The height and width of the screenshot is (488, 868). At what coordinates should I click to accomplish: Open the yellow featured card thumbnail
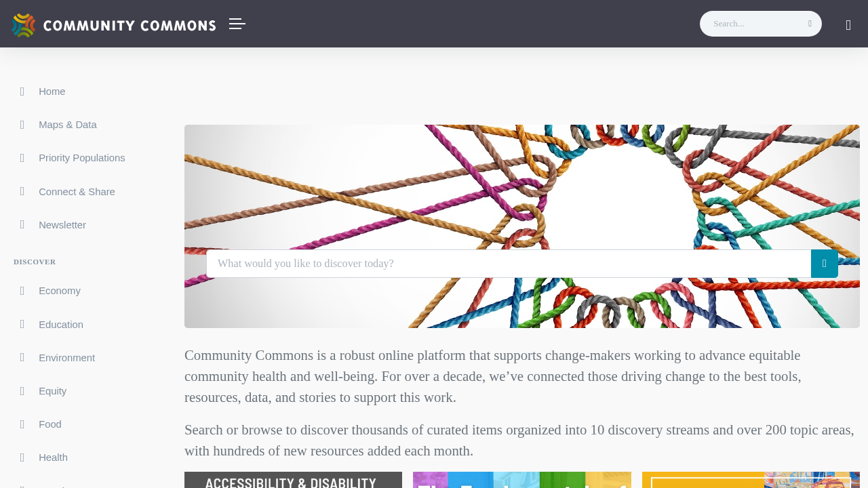751,480
